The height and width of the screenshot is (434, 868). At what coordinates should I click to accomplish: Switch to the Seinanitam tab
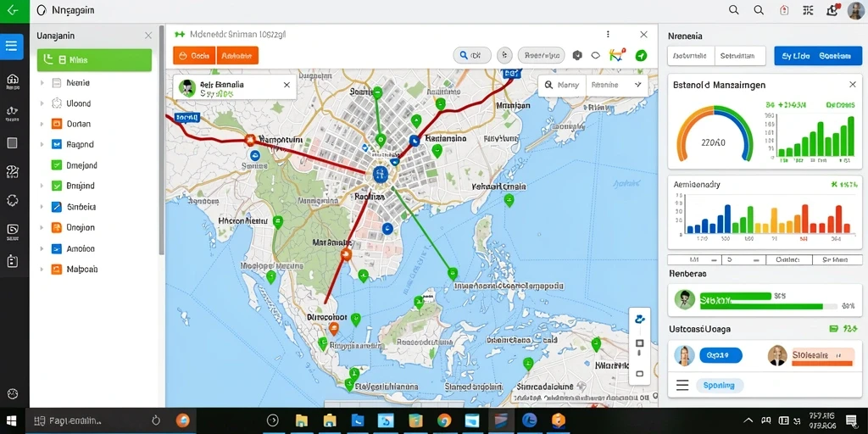click(x=740, y=56)
